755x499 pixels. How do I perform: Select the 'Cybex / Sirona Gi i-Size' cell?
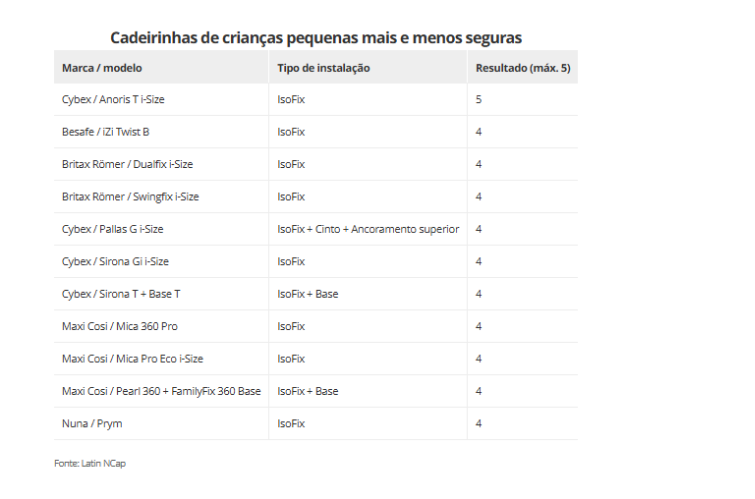point(115,261)
